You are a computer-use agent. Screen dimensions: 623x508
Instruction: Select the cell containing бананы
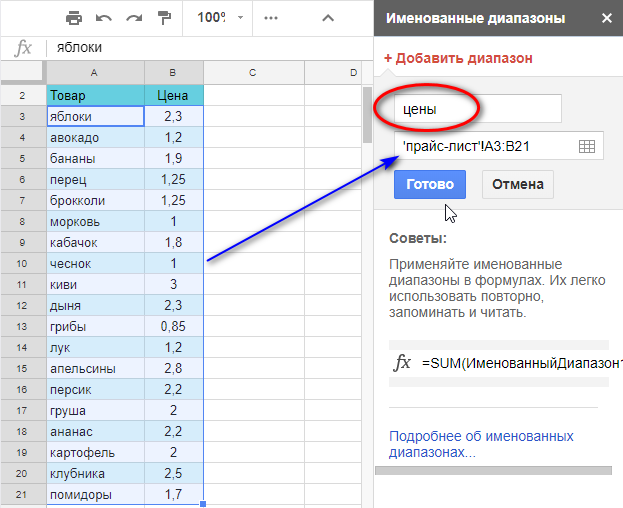(95, 158)
